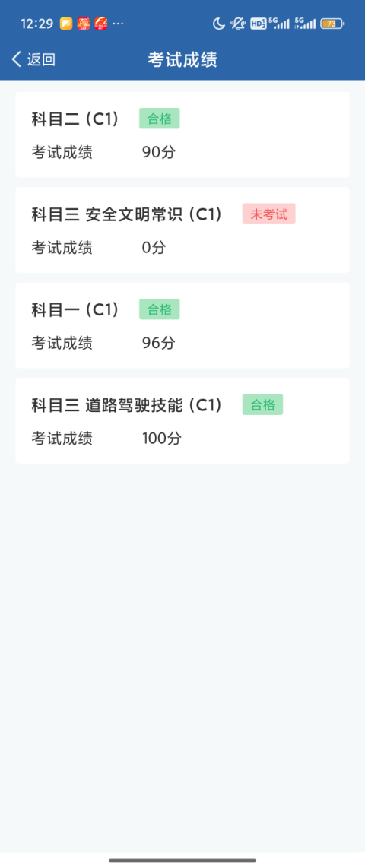Screen dimensions: 365x868
Task: Open the 科目二 (C1) result card
Action: click(x=182, y=135)
